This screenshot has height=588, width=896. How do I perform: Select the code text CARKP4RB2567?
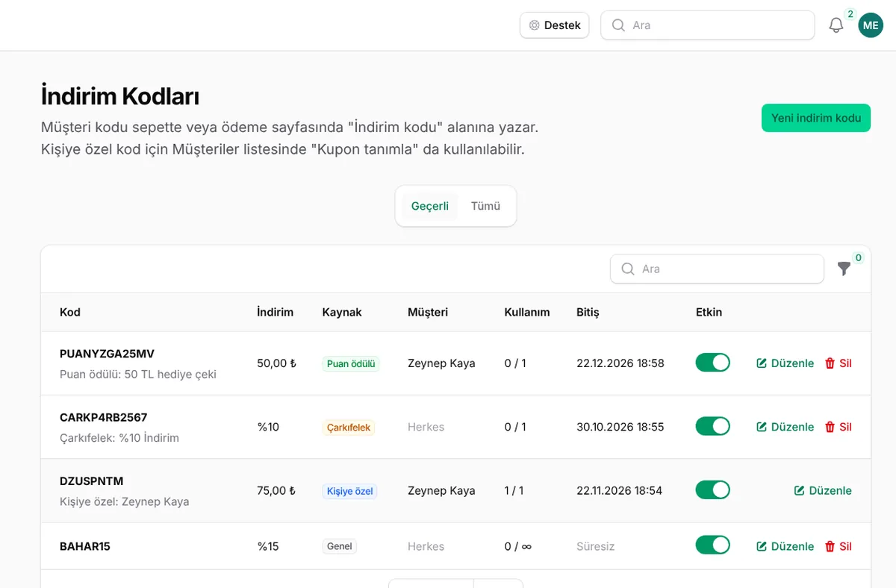[x=103, y=417]
